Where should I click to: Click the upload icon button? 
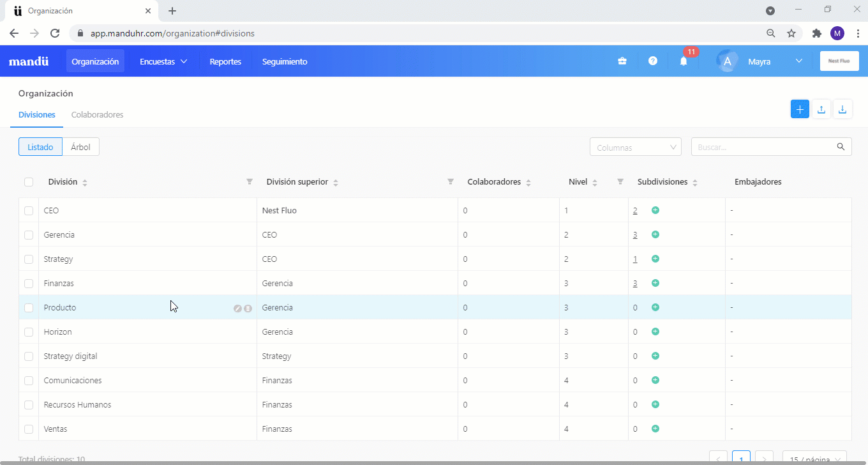(821, 109)
